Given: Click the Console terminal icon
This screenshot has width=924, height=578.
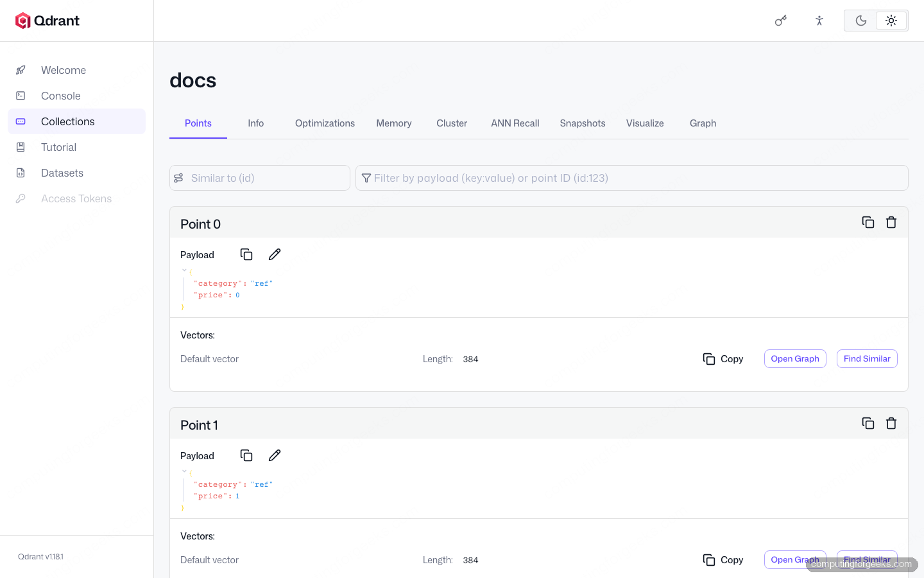Looking at the screenshot, I should click(21, 96).
